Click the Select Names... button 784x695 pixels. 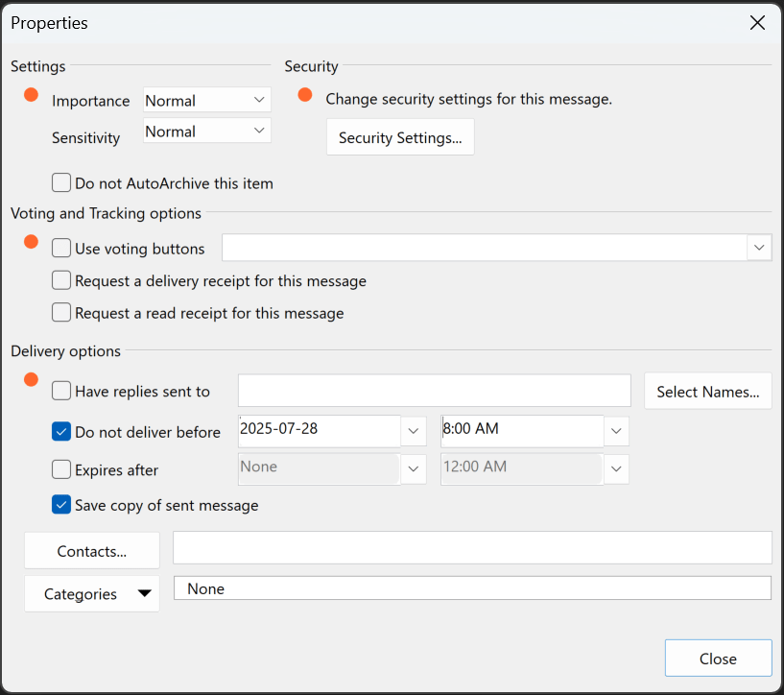point(707,392)
